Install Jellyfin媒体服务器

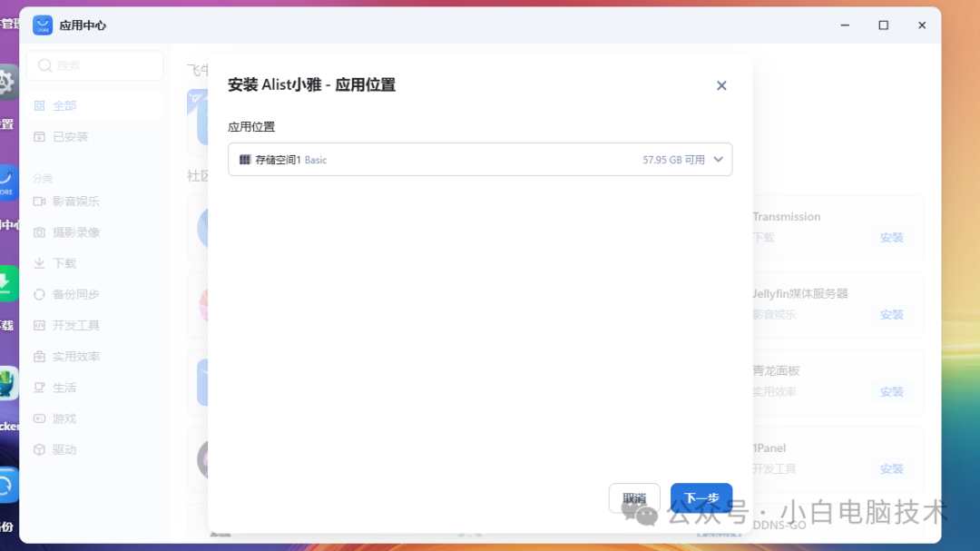point(891,315)
